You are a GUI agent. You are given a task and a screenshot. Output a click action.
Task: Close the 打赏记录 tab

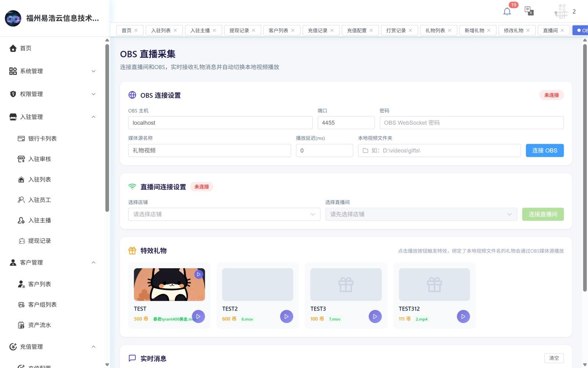pos(410,31)
